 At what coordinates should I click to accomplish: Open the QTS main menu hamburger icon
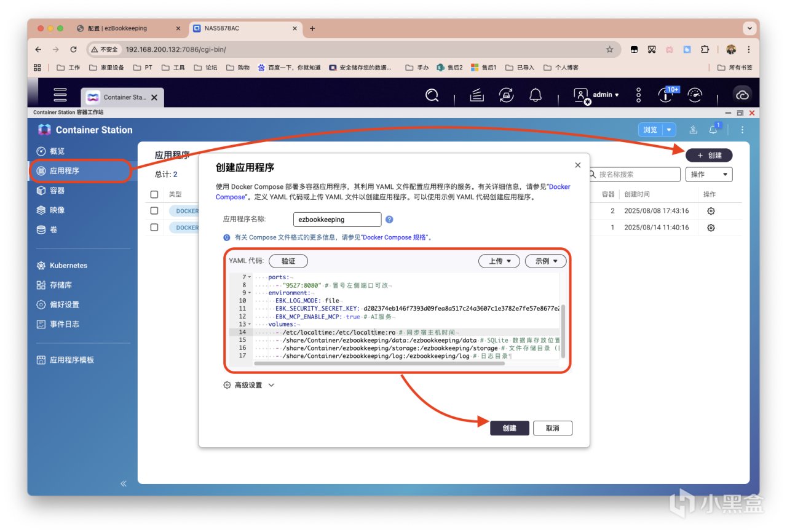[x=60, y=95]
